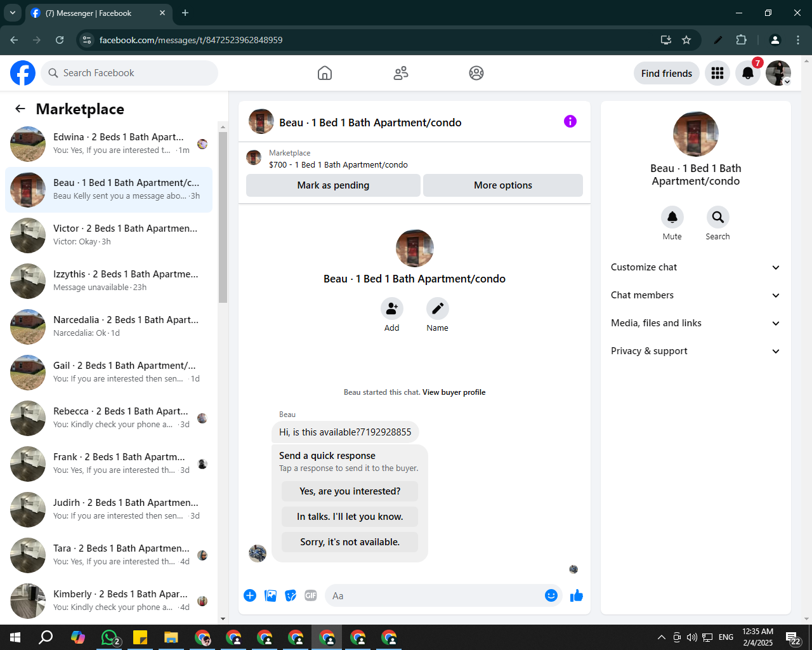Click Add people icon in chat
This screenshot has width=812, height=650.
(392, 308)
